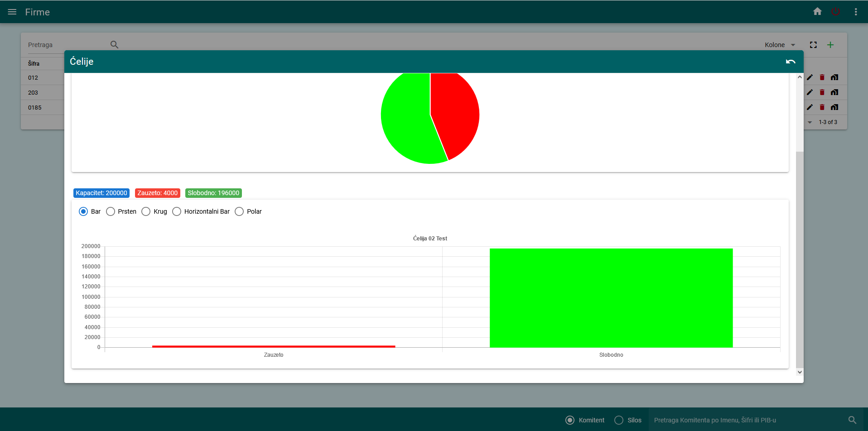Open the three-dot more options menu

click(x=855, y=12)
